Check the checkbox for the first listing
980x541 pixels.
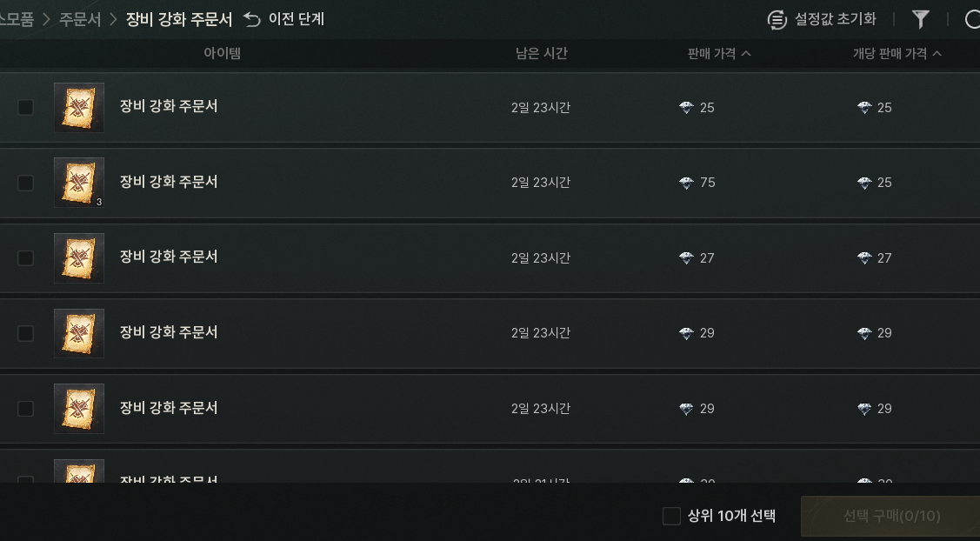pyautogui.click(x=25, y=108)
